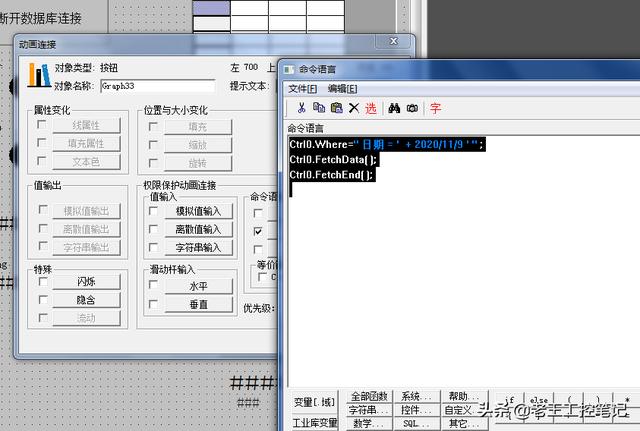Viewport: 640px width, 431px height.
Task: Enable the 离散值输入 checkbox
Action: click(153, 229)
